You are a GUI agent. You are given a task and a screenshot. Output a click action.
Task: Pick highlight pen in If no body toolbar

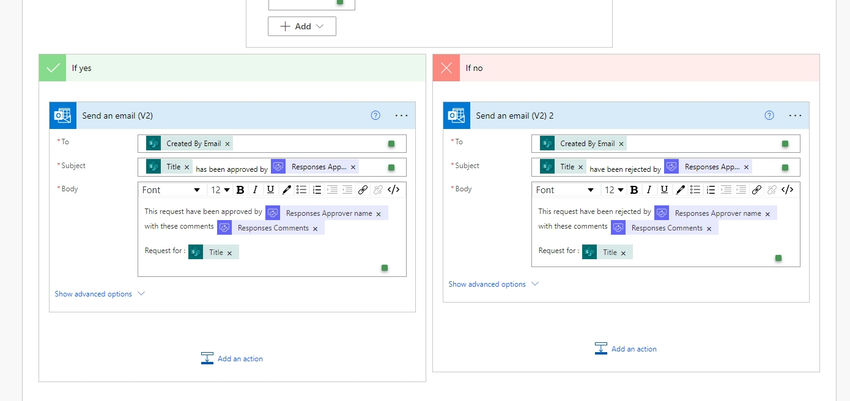680,190
